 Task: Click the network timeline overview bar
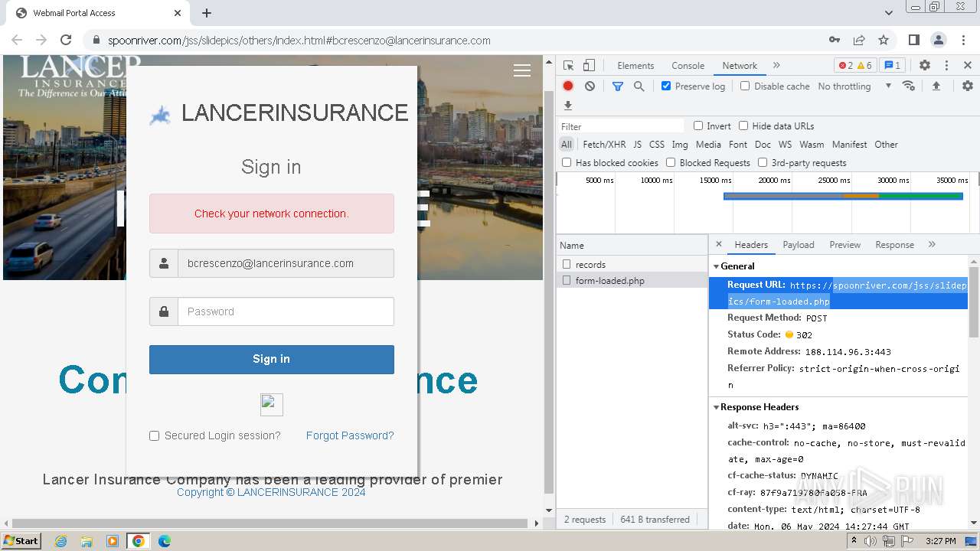pos(843,197)
